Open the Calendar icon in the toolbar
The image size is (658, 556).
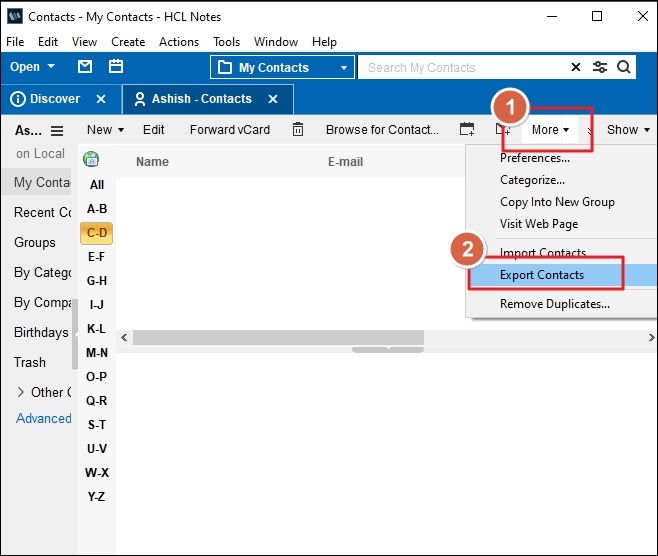[116, 66]
